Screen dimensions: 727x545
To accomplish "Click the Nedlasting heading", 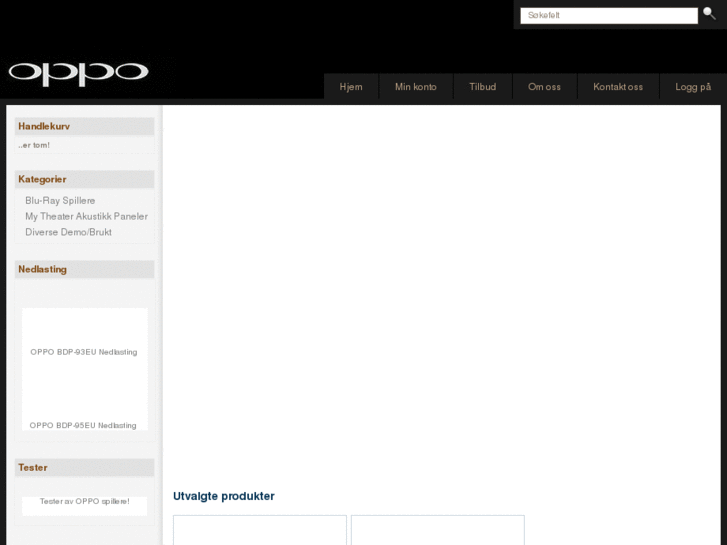I will [42, 269].
